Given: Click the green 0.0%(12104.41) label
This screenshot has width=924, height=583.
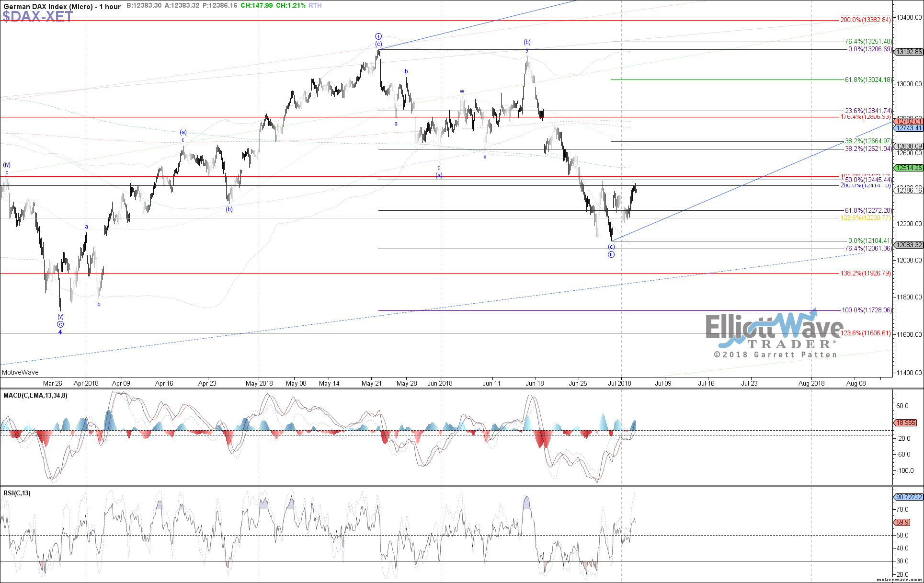Looking at the screenshot, I should (870, 241).
